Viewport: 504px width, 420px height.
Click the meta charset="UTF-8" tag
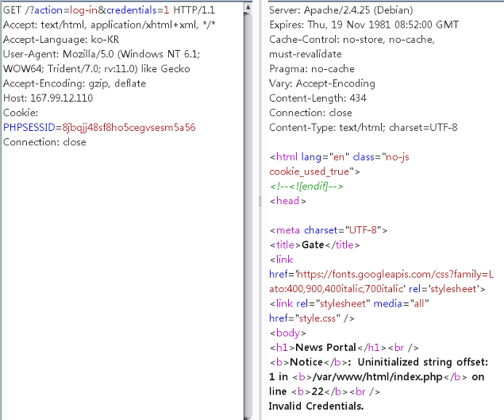click(x=328, y=230)
